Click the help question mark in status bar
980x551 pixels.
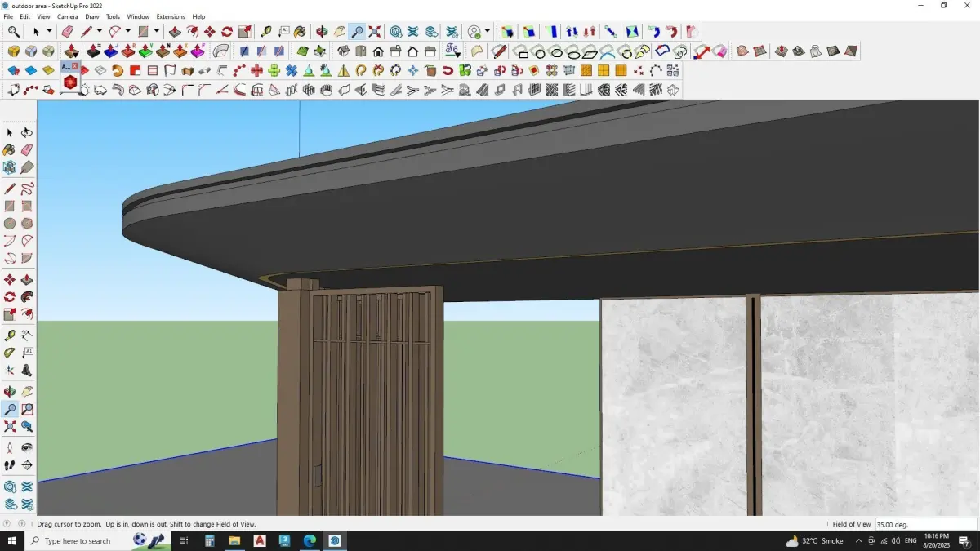[x=7, y=524]
